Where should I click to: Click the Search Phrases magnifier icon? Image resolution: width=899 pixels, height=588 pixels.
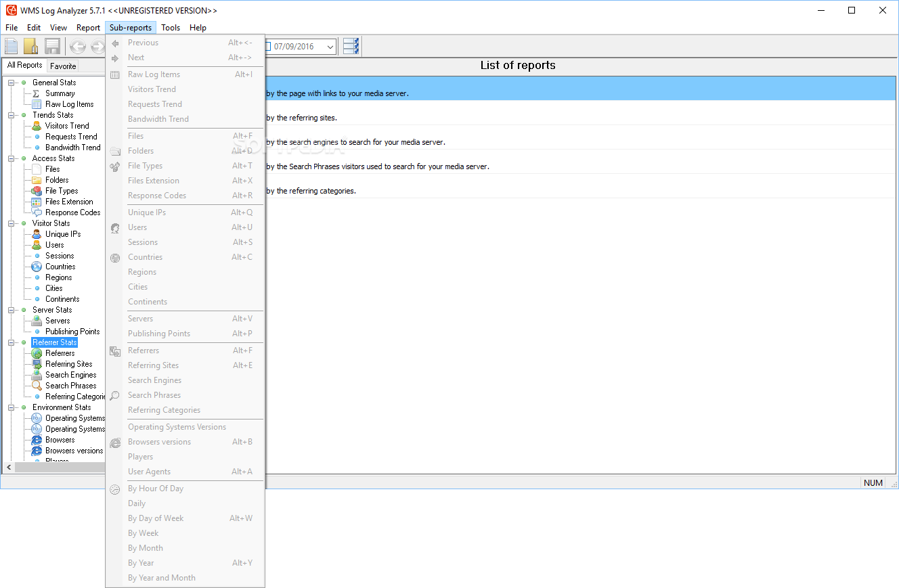click(37, 386)
